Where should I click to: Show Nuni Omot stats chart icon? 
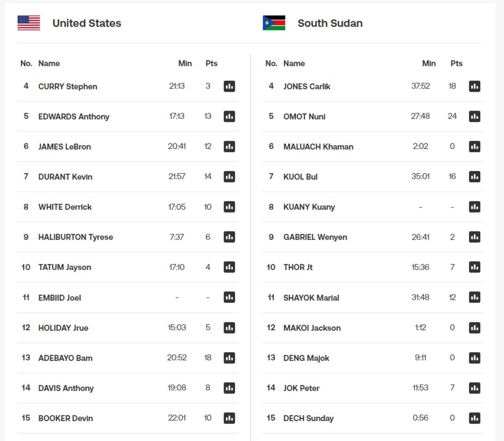[x=474, y=116]
